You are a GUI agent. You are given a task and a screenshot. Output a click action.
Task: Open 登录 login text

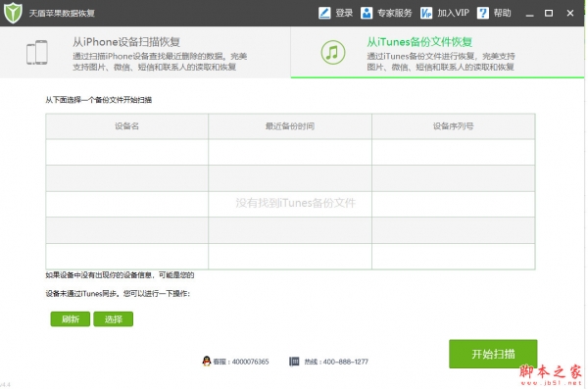click(344, 13)
